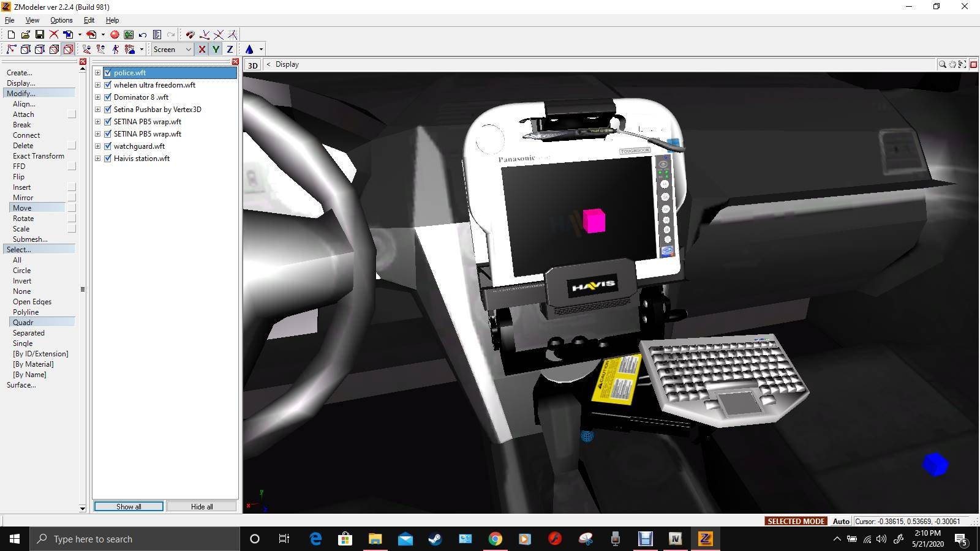Toggle the Haivis station.wft checkbox

tap(108, 159)
